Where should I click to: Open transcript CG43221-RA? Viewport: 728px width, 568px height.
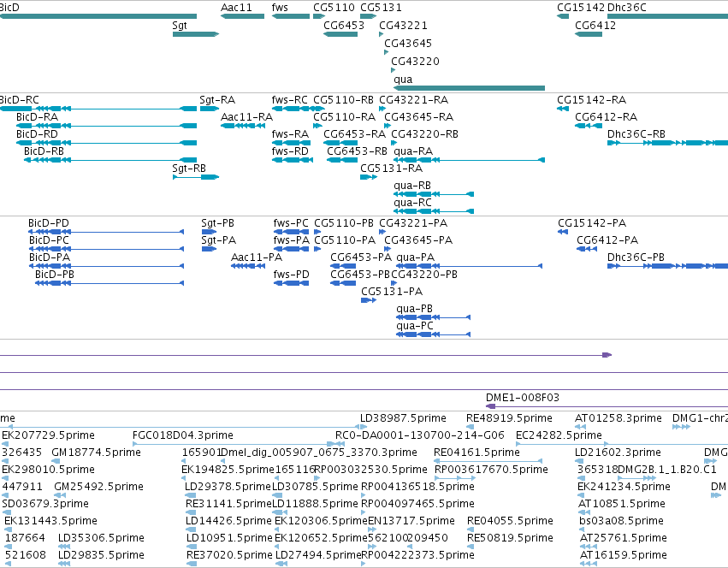click(x=414, y=100)
